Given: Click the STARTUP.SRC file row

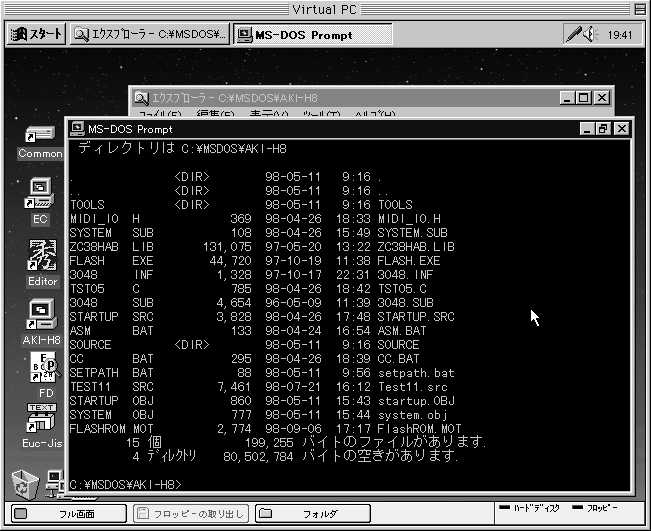Looking at the screenshot, I should point(262,316).
